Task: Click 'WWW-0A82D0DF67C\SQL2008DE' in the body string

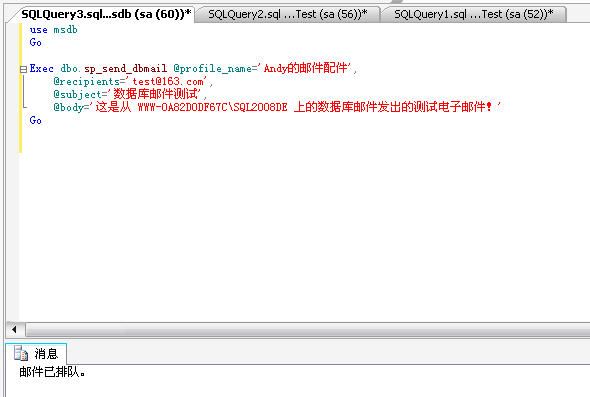Action: [x=213, y=107]
